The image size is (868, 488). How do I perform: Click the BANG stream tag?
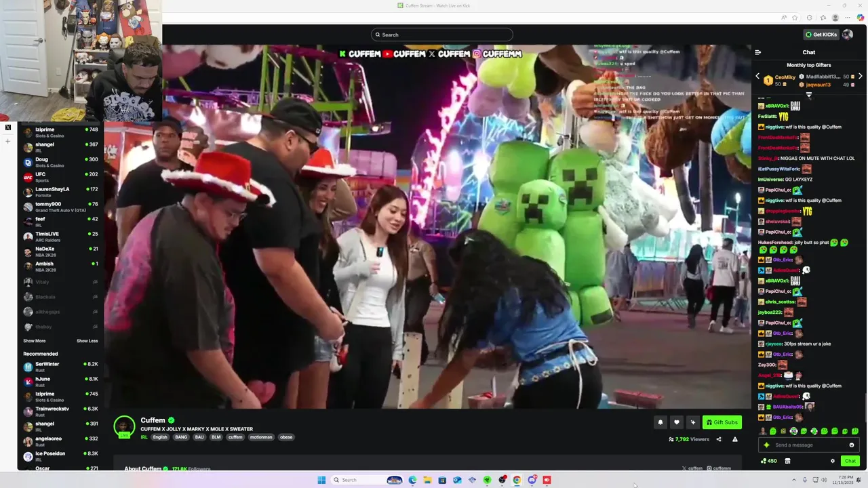181,437
